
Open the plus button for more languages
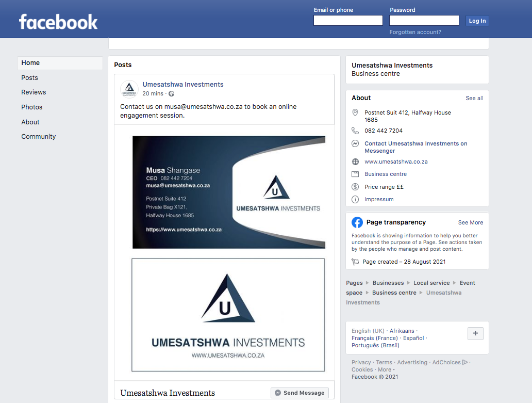click(475, 333)
